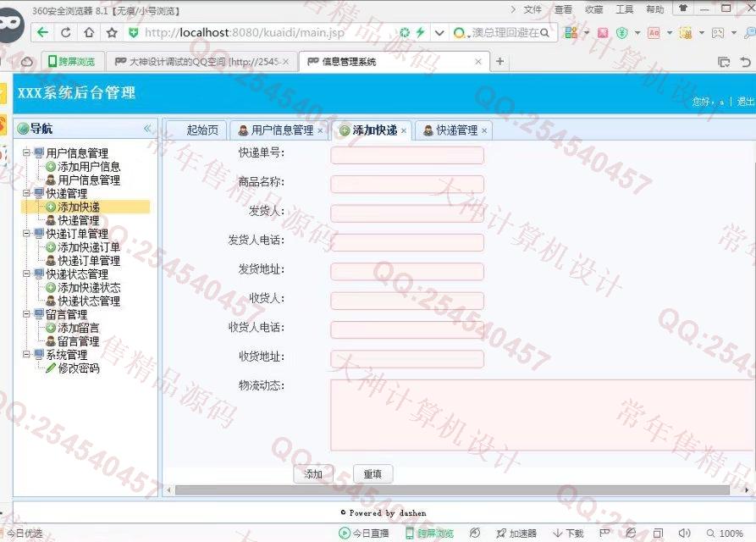
Task: Open the extensions grid icon
Action: [571, 32]
